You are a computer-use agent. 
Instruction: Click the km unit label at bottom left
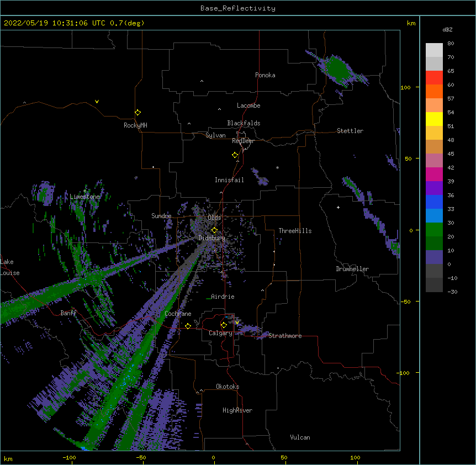coord(8,459)
